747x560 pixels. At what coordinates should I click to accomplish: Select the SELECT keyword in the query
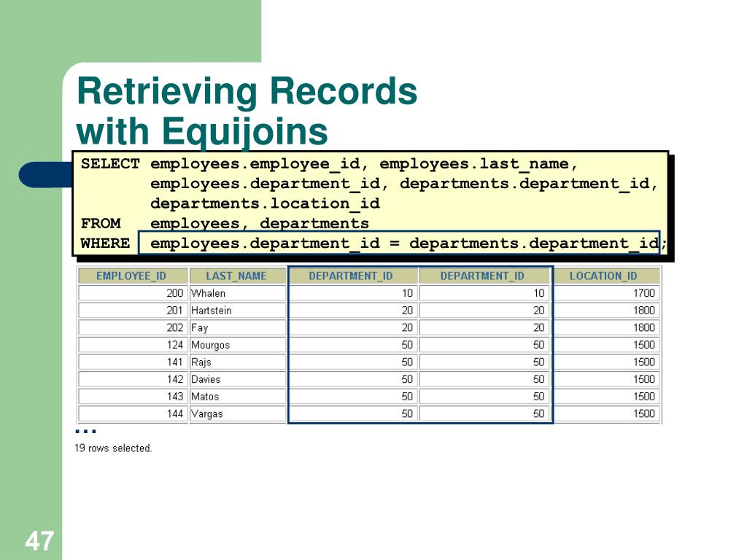pos(110,164)
